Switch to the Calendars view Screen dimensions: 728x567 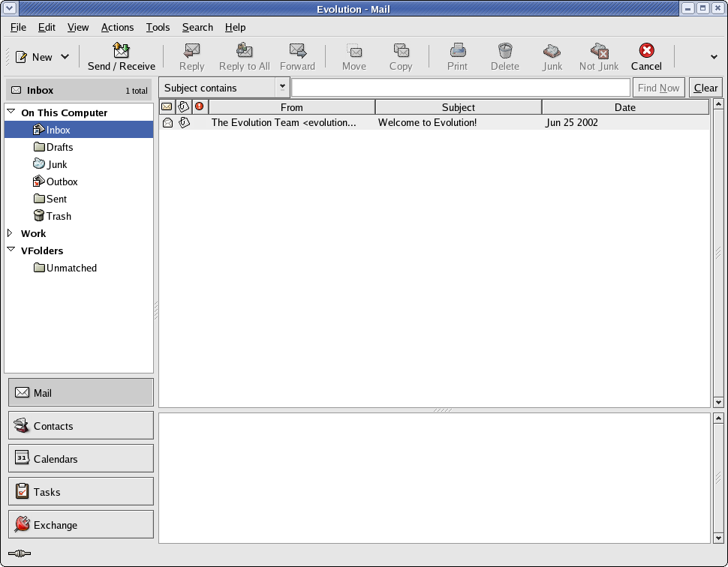81,459
